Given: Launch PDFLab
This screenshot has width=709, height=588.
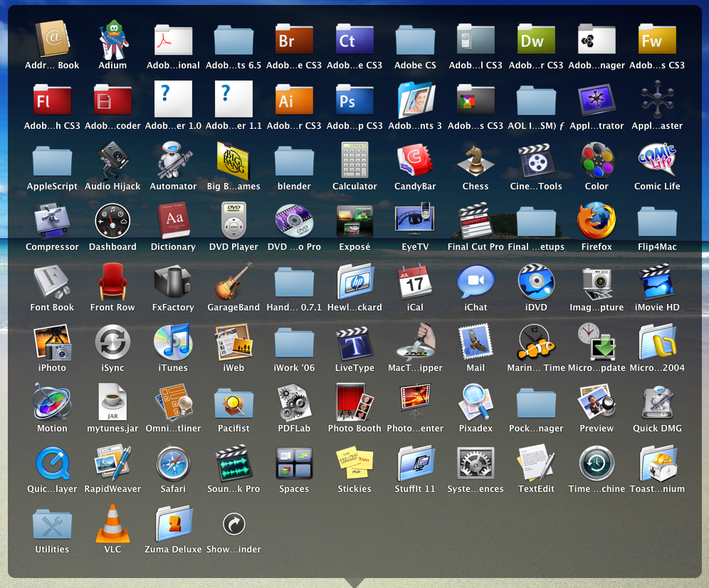Looking at the screenshot, I should click(294, 402).
